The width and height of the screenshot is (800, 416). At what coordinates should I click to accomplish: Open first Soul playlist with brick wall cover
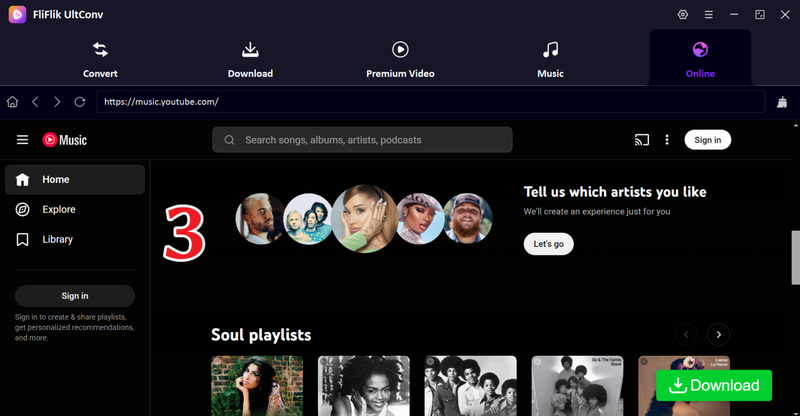[x=257, y=386]
